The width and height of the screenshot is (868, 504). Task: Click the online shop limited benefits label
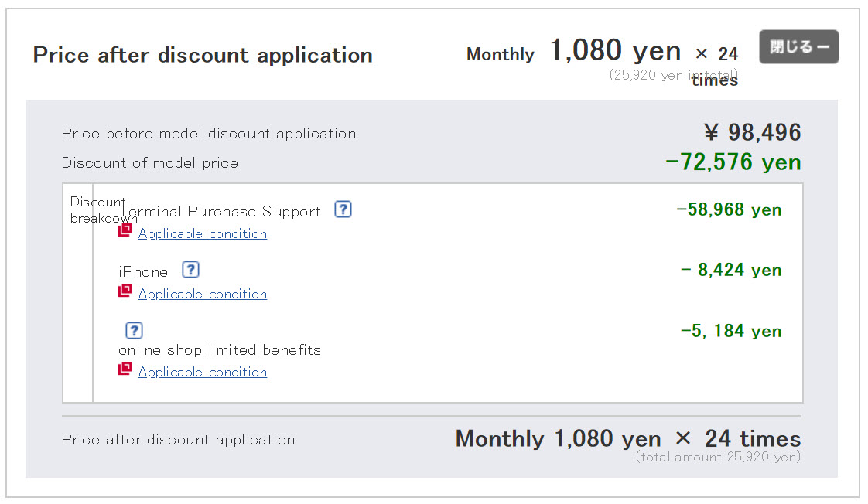click(220, 349)
